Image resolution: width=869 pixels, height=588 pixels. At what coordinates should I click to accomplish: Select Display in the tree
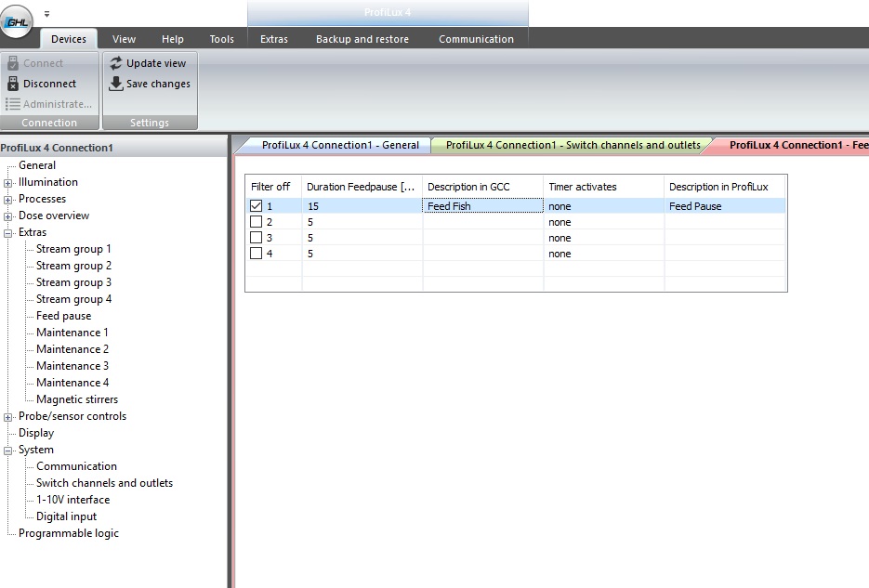[36, 433]
